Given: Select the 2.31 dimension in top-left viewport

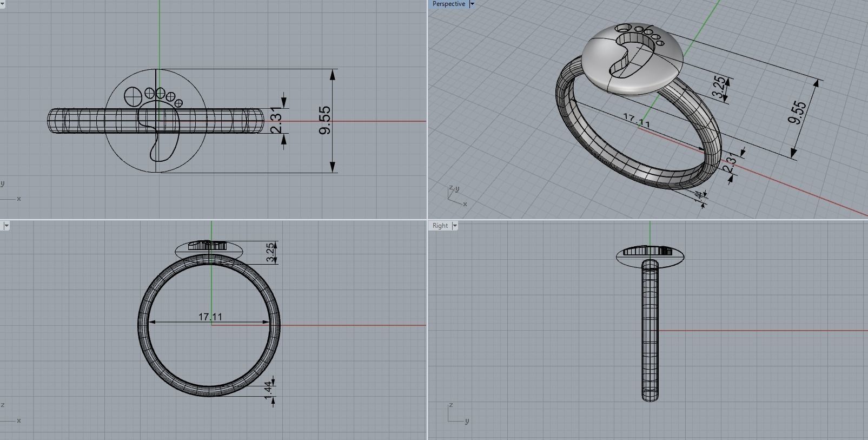Looking at the screenshot, I should coord(276,121).
